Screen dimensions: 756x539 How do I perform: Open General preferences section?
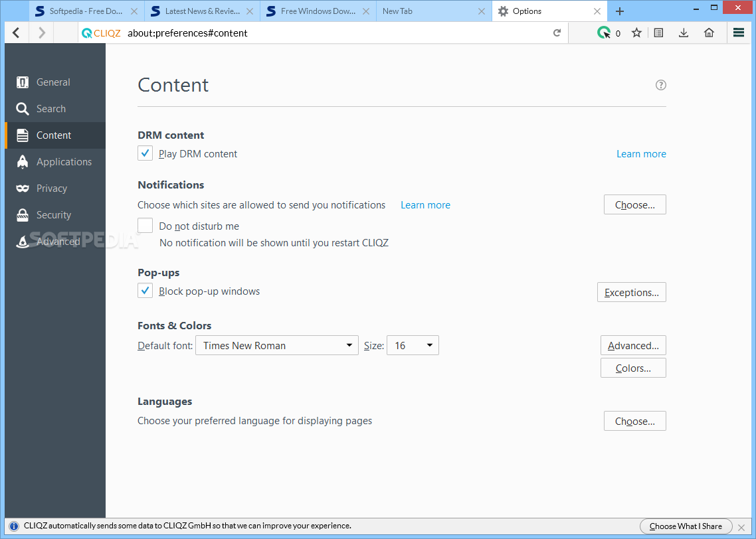[55, 82]
